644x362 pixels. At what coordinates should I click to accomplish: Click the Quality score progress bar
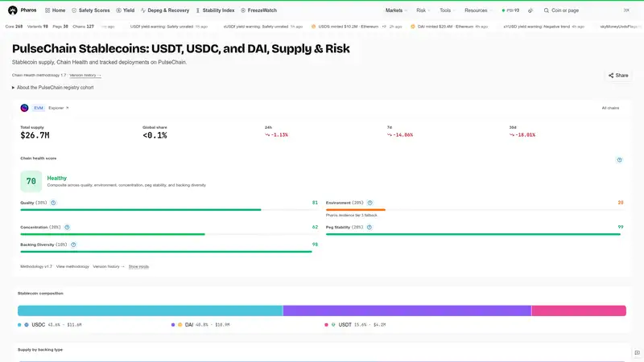169,210
